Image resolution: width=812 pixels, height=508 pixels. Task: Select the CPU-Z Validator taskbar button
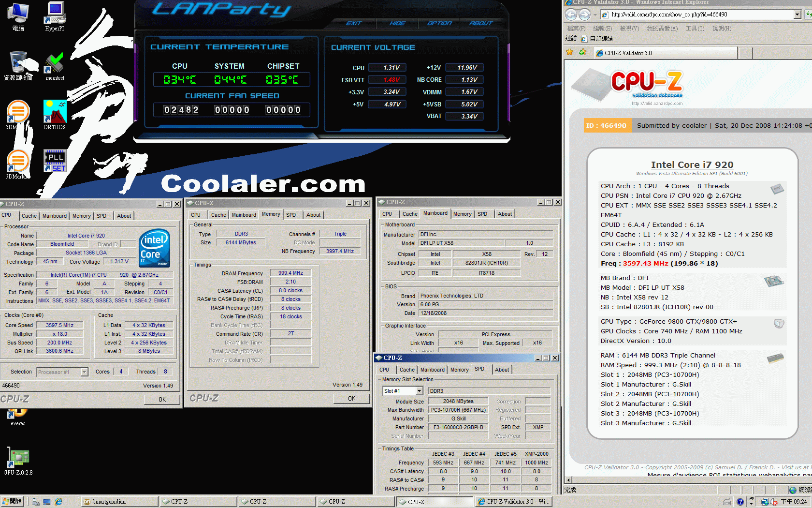pyautogui.click(x=514, y=502)
